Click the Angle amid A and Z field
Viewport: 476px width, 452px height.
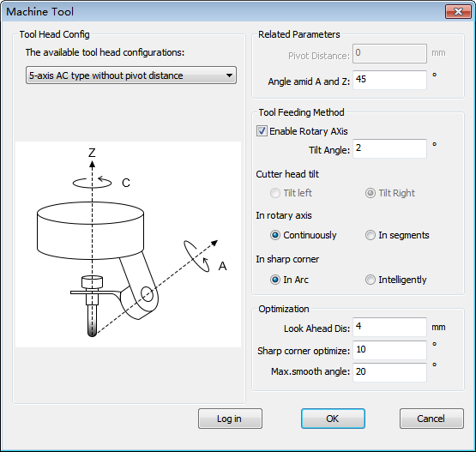[x=389, y=80]
